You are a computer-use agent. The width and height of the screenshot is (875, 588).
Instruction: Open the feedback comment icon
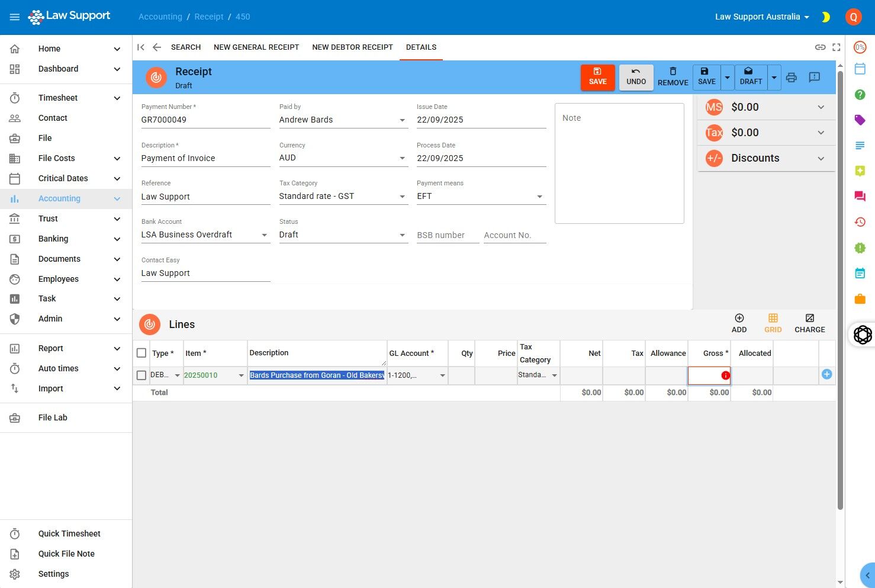[x=815, y=78]
